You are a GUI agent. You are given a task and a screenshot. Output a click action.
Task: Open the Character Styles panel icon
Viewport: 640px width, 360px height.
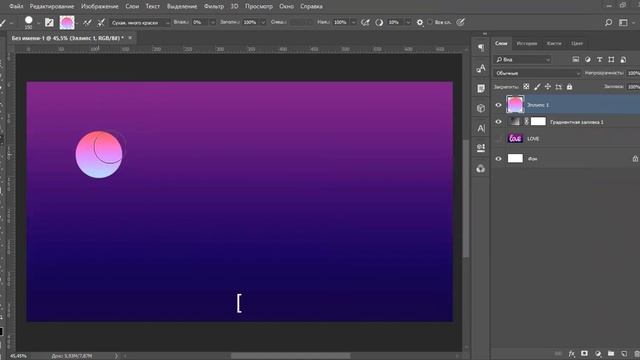pos(481,148)
